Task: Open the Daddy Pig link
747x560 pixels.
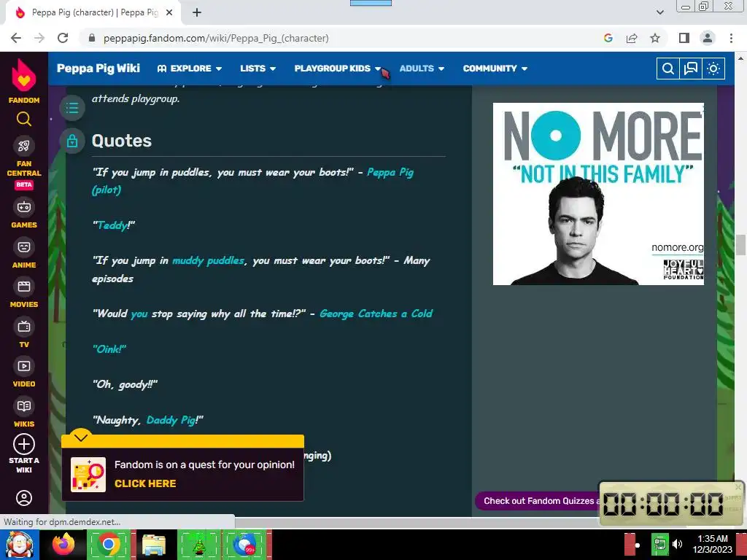Action: 171,420
